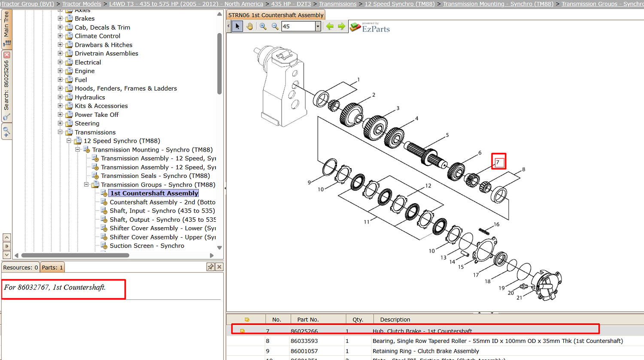
Task: Select Shifter Cover Assembly - Lower tree item
Action: coord(163,228)
